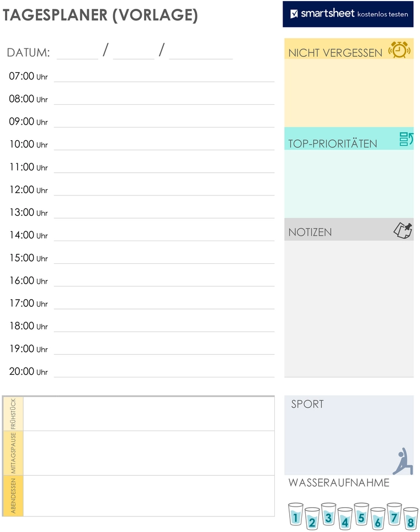Select the 07:00 Uhr schedule line
Screen dimensions: 420x532
pyautogui.click(x=164, y=76)
